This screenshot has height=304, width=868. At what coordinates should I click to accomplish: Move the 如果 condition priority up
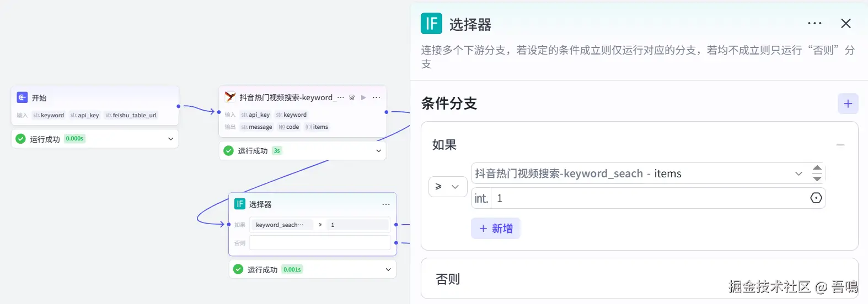point(817,169)
